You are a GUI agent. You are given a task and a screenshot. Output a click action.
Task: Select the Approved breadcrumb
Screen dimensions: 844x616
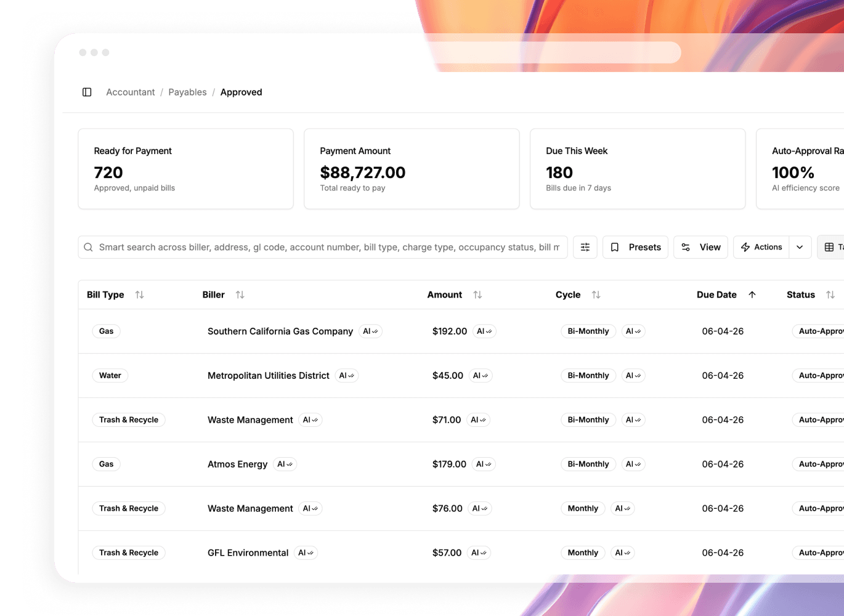pos(241,92)
